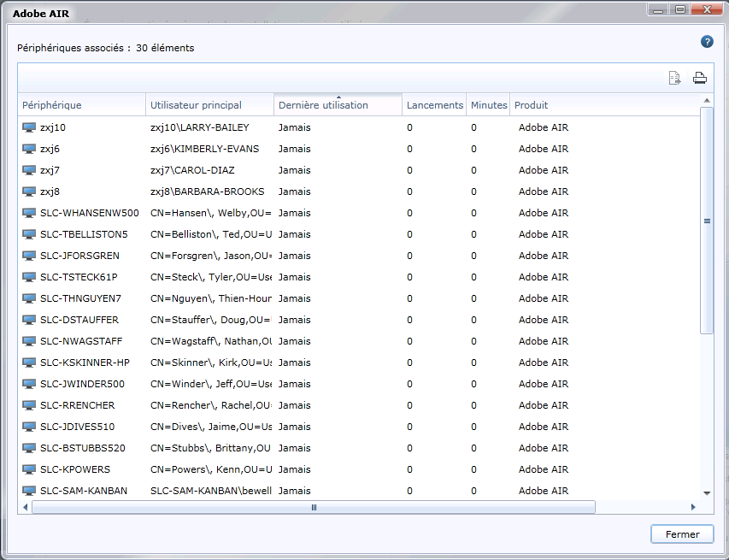Select device name SLC-TSTECK61P

79,277
